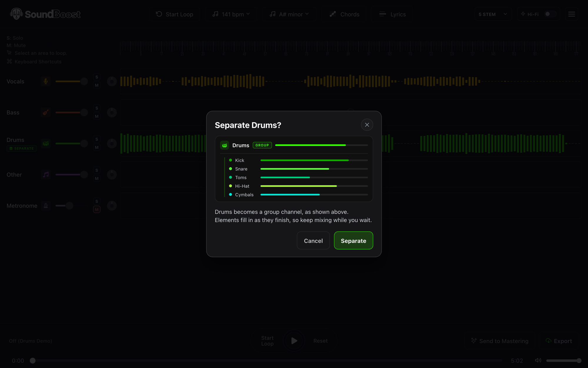Viewport: 588px width, 368px height.
Task: Click the master volume slider
Action: tap(564, 361)
